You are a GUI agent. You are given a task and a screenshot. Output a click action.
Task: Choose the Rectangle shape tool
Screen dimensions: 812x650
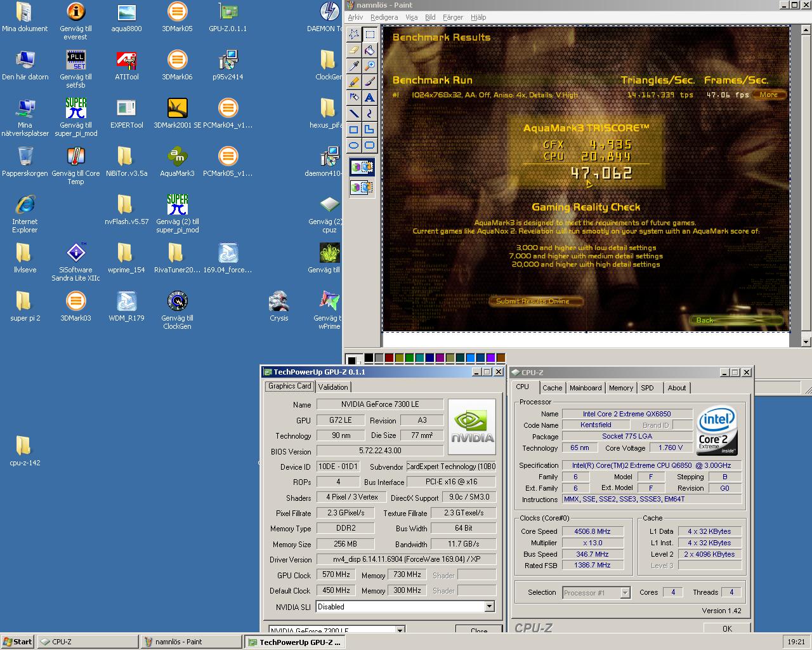[x=354, y=129]
